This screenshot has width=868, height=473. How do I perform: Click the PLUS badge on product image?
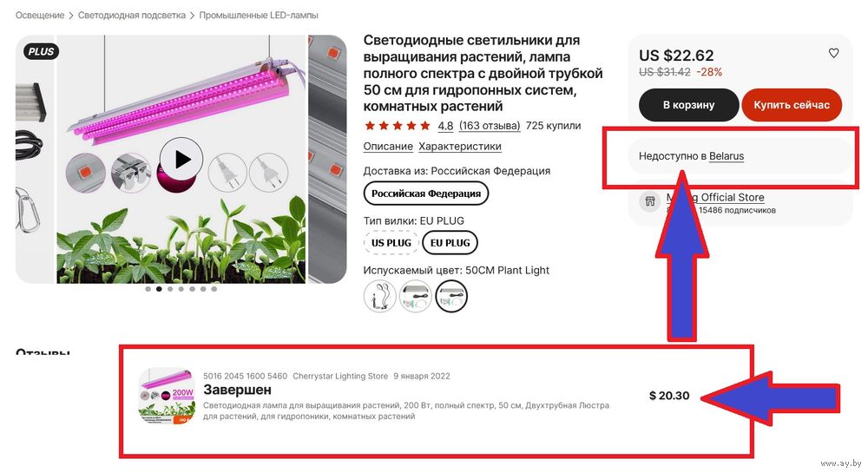(41, 51)
